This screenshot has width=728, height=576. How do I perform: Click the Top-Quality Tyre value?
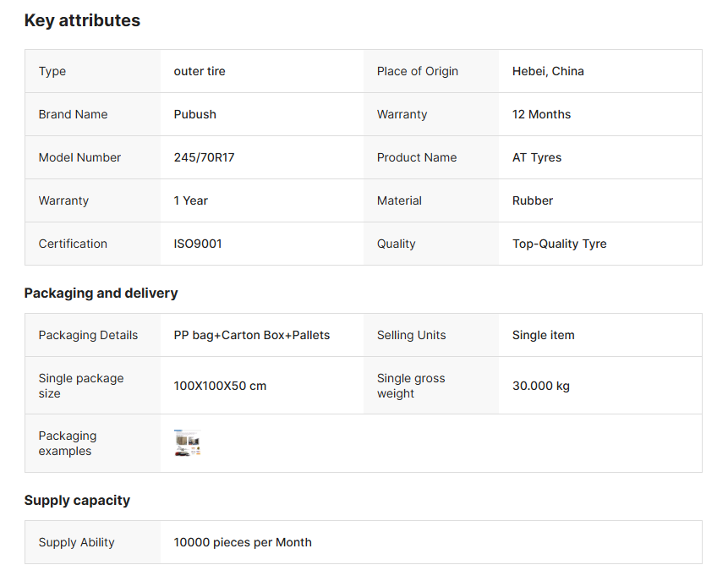point(559,244)
